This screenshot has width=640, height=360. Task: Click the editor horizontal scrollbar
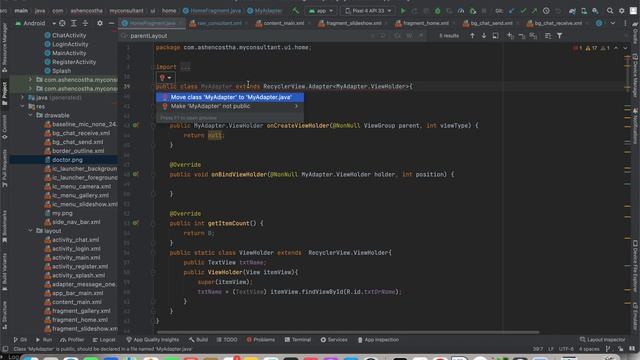pyautogui.click(x=347, y=332)
